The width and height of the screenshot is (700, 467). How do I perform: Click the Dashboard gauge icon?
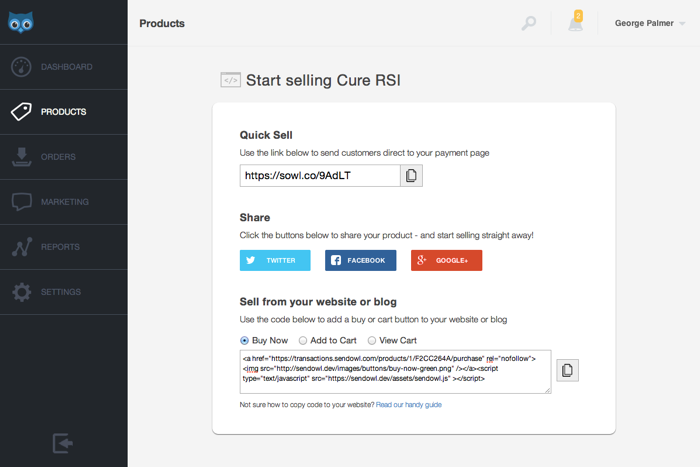coord(22,67)
